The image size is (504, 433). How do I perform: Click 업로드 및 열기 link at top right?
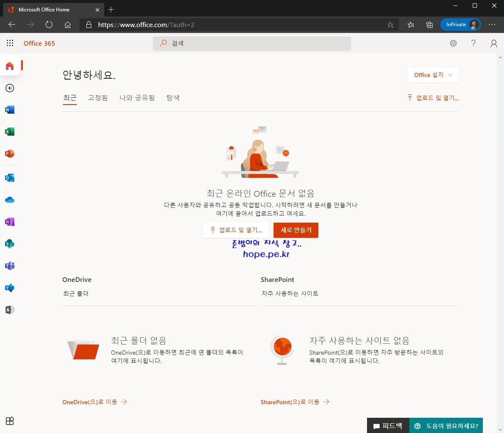(433, 98)
